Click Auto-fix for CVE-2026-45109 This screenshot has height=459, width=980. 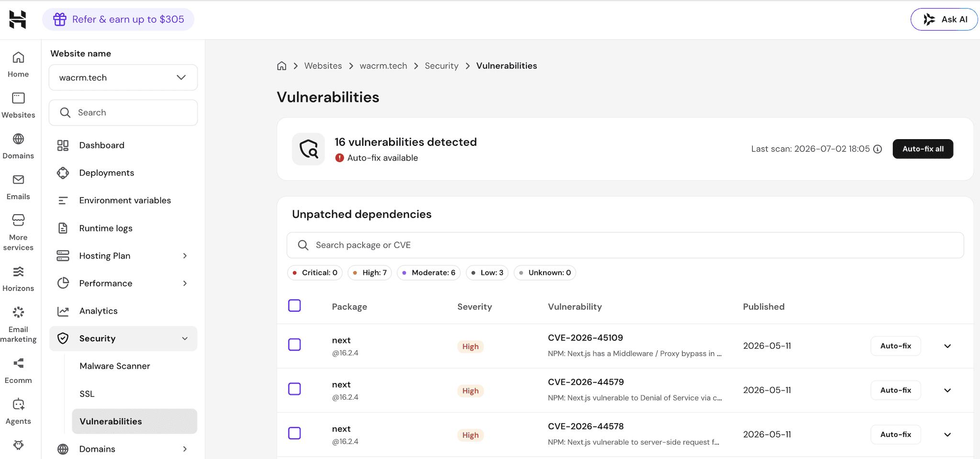(x=896, y=346)
